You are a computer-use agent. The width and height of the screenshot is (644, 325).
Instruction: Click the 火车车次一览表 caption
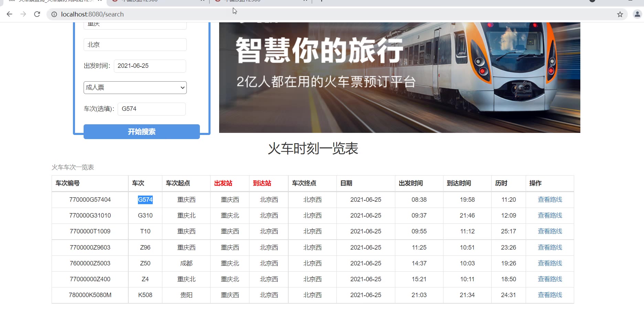73,167
